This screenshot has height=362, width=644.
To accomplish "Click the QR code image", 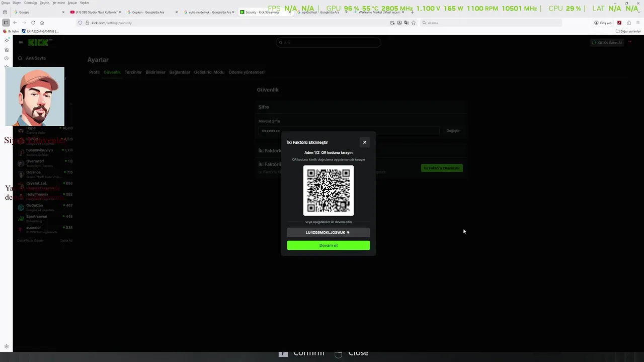I will (328, 191).
